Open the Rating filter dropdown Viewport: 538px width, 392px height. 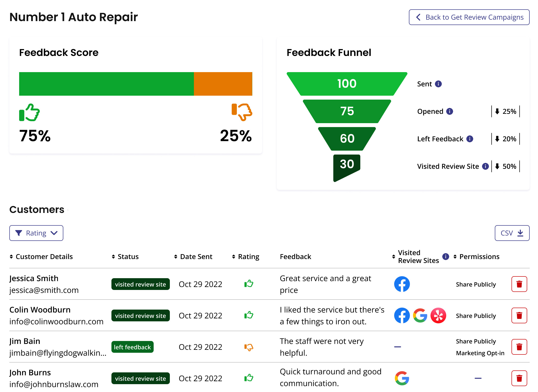[36, 233]
